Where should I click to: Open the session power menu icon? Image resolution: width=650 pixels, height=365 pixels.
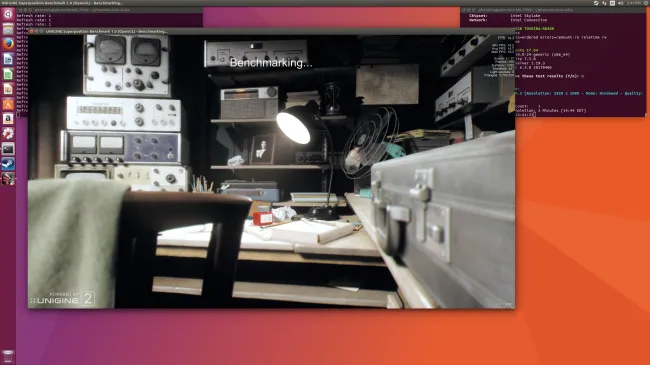tap(646, 3)
